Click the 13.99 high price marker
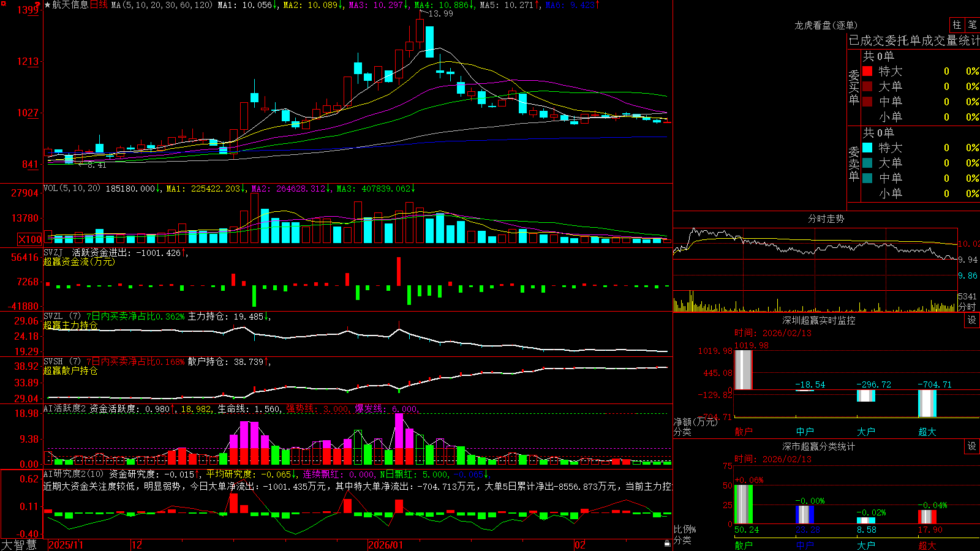 click(441, 13)
